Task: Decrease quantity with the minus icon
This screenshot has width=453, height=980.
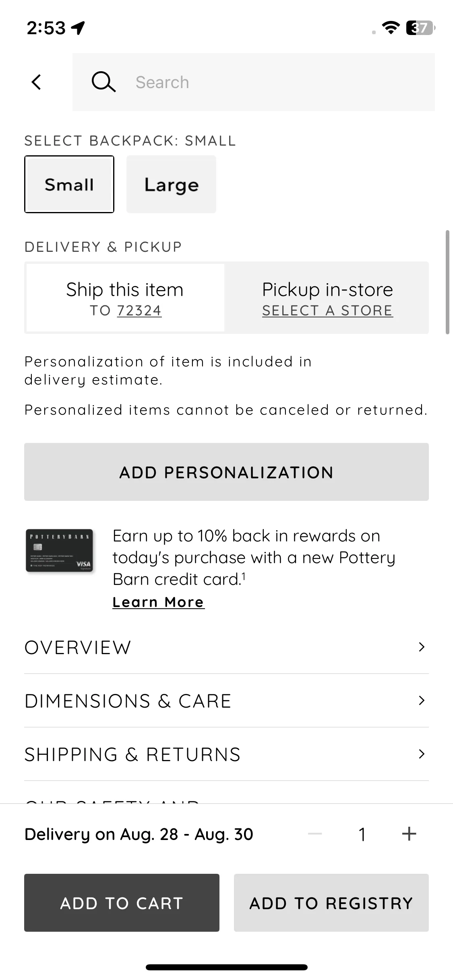Action: pos(315,834)
